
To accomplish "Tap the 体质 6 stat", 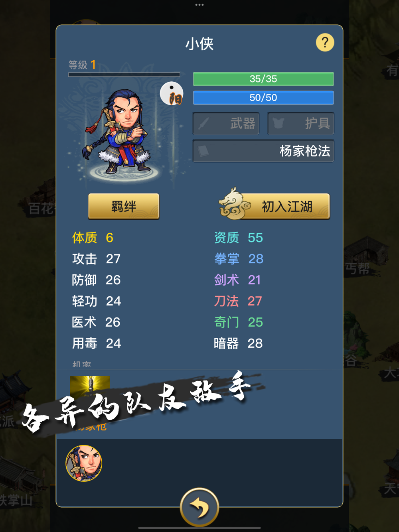I will click(93, 238).
